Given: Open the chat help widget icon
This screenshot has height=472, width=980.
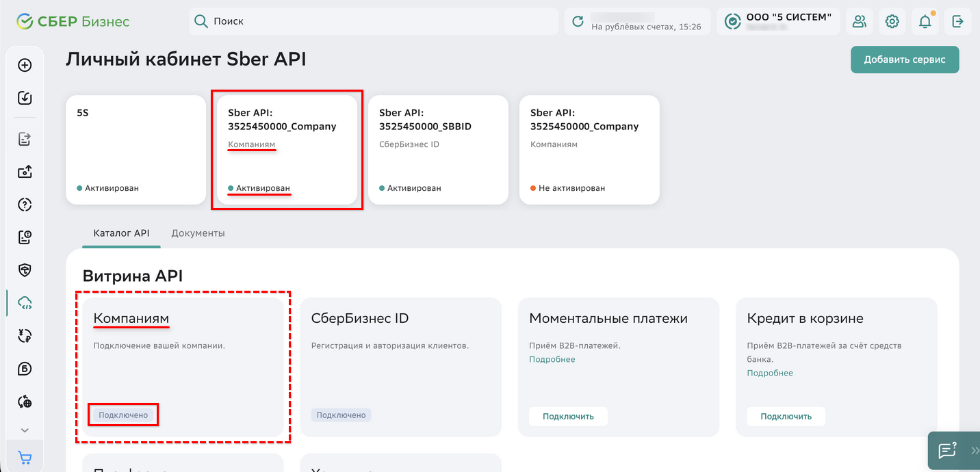Looking at the screenshot, I should click(x=947, y=451).
